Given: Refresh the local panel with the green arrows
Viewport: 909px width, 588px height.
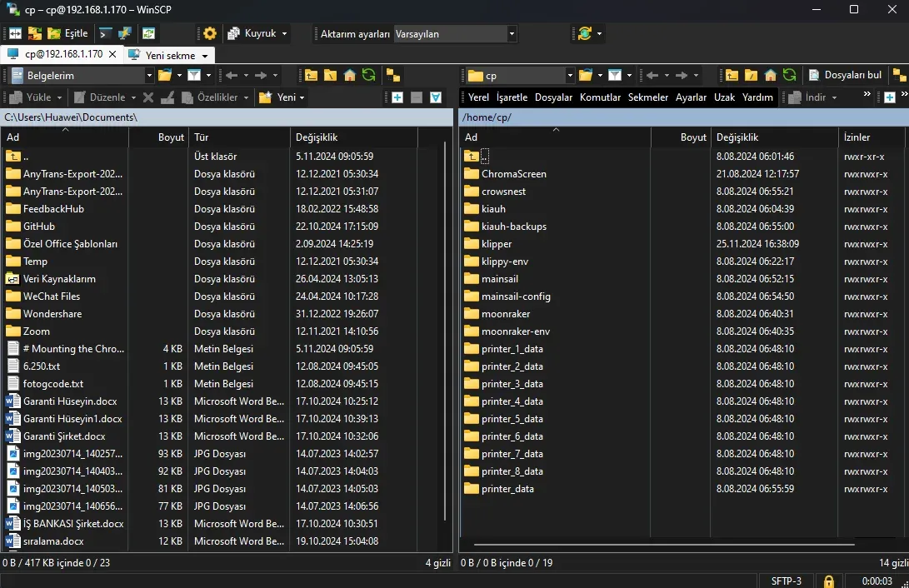Looking at the screenshot, I should click(369, 75).
